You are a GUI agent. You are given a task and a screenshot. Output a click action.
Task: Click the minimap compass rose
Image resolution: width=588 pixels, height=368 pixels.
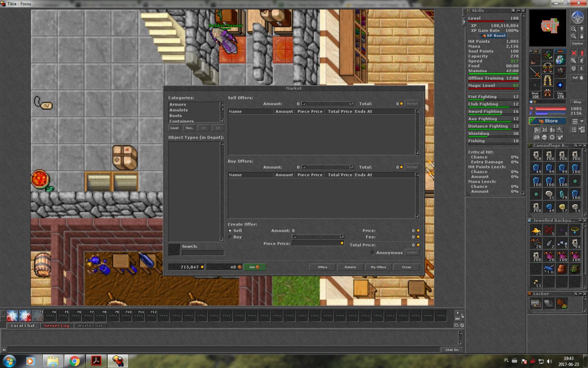point(577,17)
